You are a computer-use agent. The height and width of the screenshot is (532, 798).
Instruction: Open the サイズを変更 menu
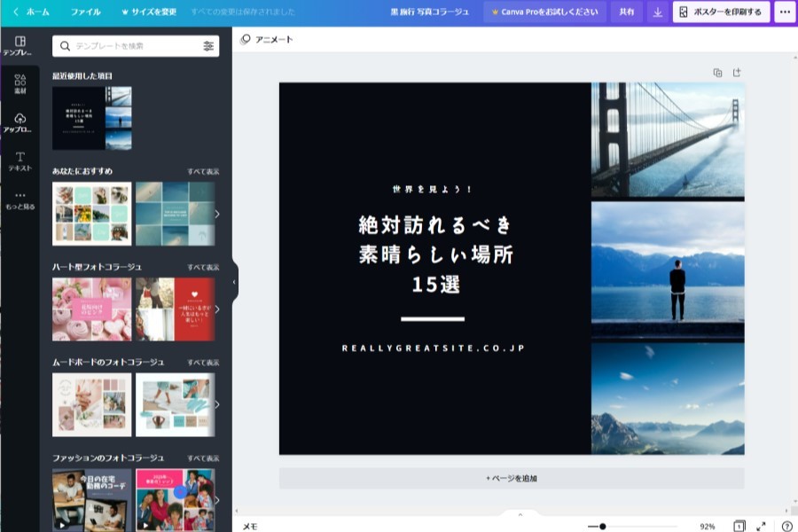[x=148, y=12]
